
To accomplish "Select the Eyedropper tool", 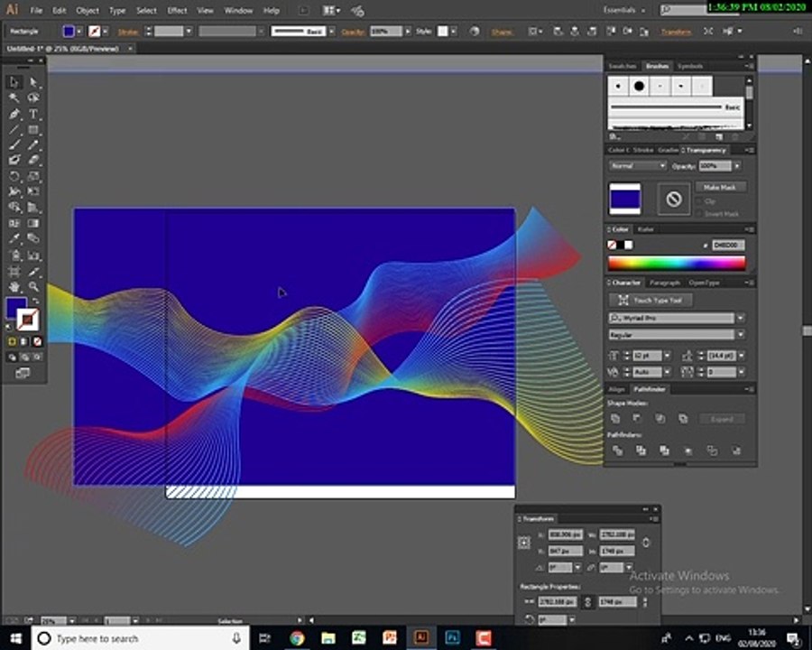I will click(x=14, y=239).
